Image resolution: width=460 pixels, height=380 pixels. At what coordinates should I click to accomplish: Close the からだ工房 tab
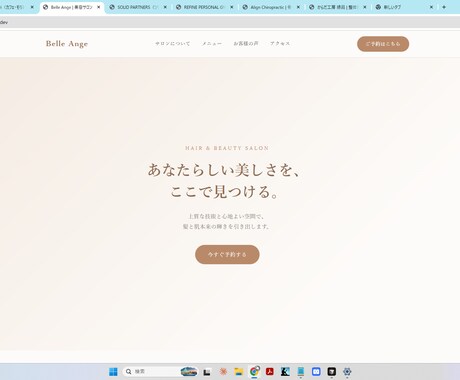pos(365,7)
